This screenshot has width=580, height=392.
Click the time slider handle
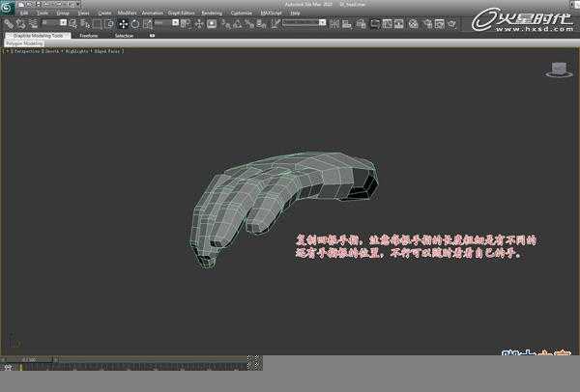pyautogui.click(x=30, y=359)
